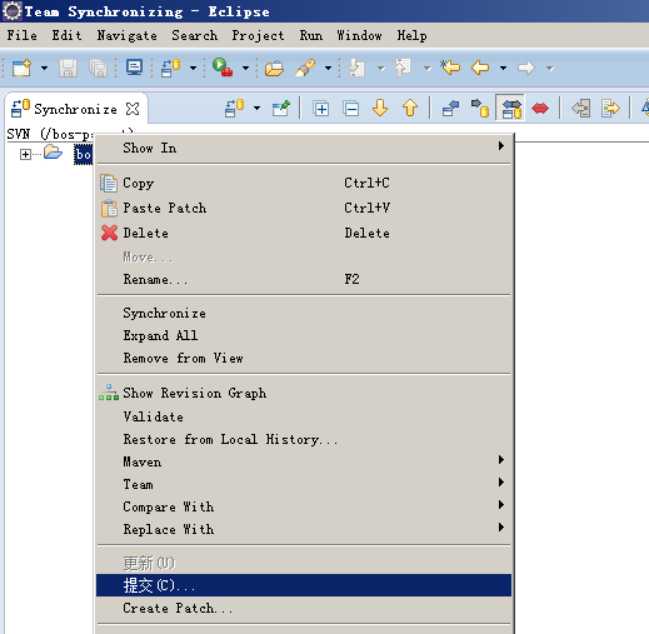Screen dimensions: 649x634
Task: Click the Save toolbar icon
Action: coord(67,67)
